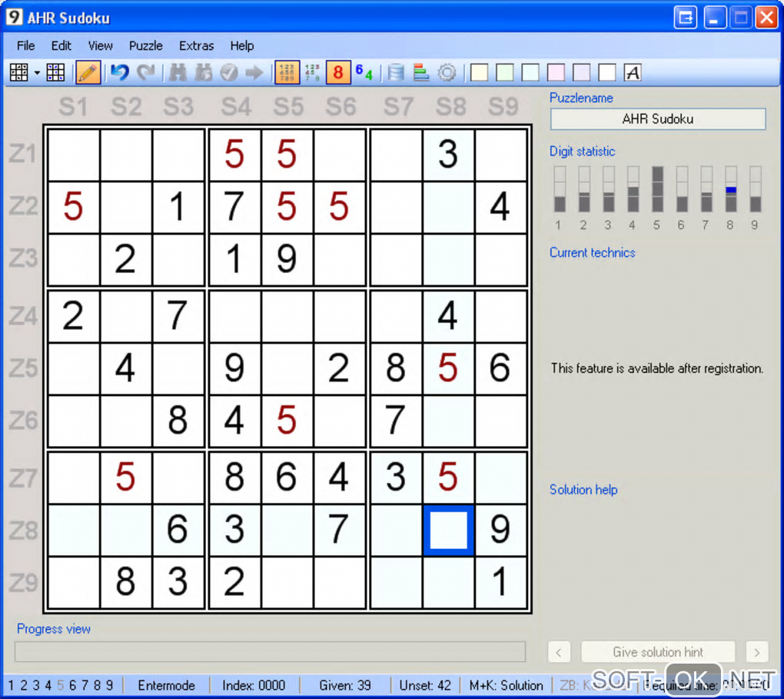Click the italic A font icon

pyautogui.click(x=633, y=72)
